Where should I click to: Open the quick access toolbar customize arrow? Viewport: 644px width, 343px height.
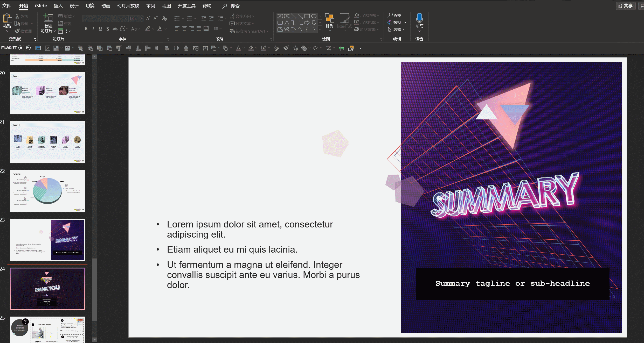pyautogui.click(x=360, y=48)
